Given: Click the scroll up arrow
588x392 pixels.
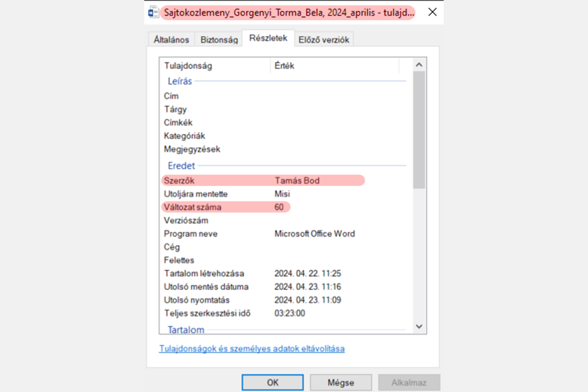Looking at the screenshot, I should (x=419, y=65).
